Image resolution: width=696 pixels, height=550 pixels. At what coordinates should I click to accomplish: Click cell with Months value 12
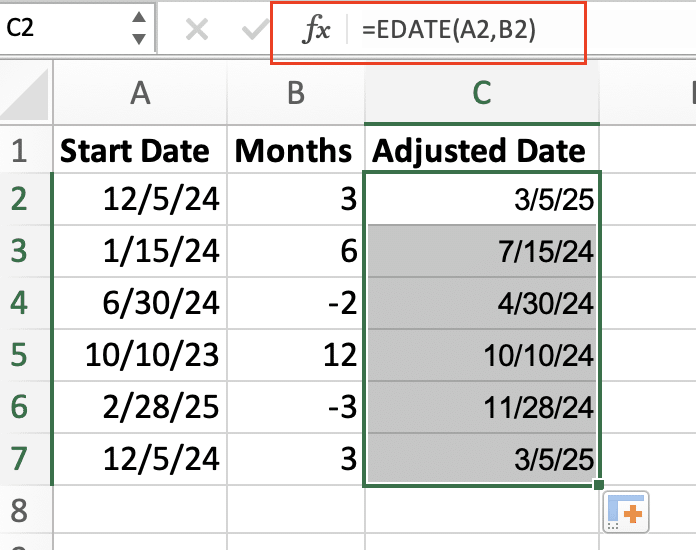coord(295,356)
